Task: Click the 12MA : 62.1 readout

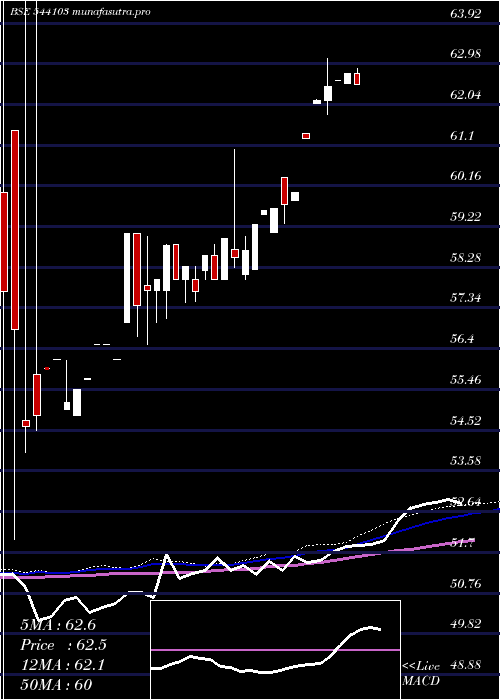Action: 62,665
